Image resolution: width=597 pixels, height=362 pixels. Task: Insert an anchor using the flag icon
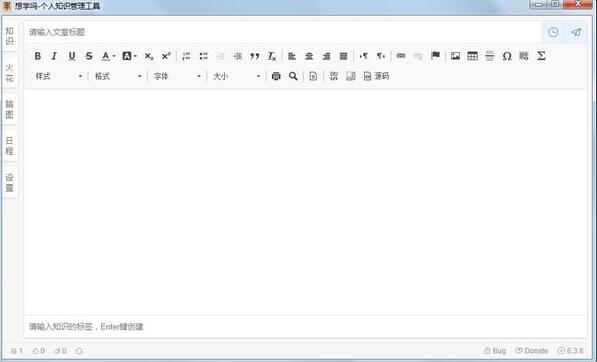tap(436, 56)
